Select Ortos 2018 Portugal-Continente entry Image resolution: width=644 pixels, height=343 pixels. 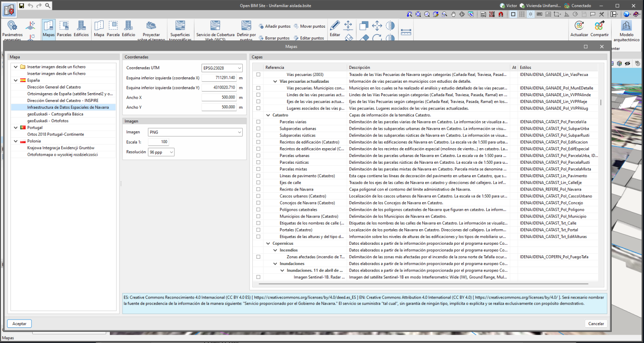[55, 134]
